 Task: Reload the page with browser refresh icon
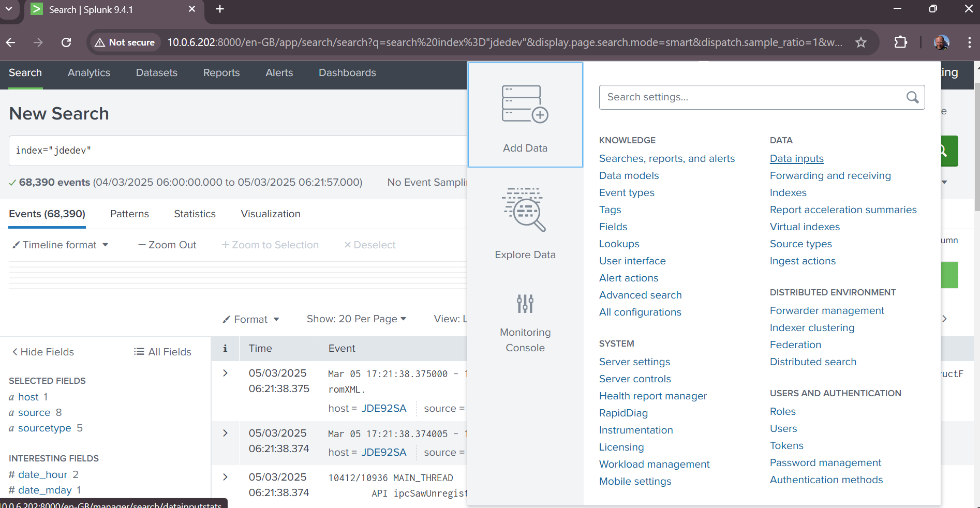point(66,42)
